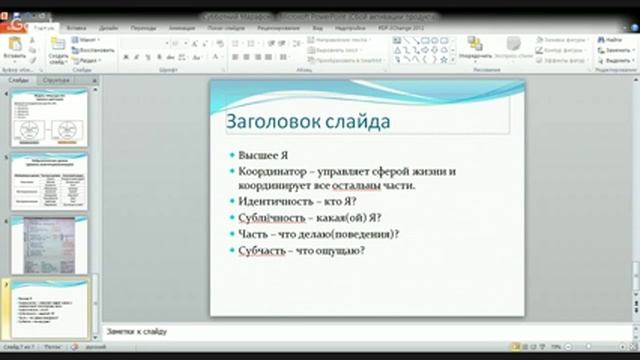Toggle underline (Ч) formatting
The width and height of the screenshot is (640, 360).
(x=148, y=57)
